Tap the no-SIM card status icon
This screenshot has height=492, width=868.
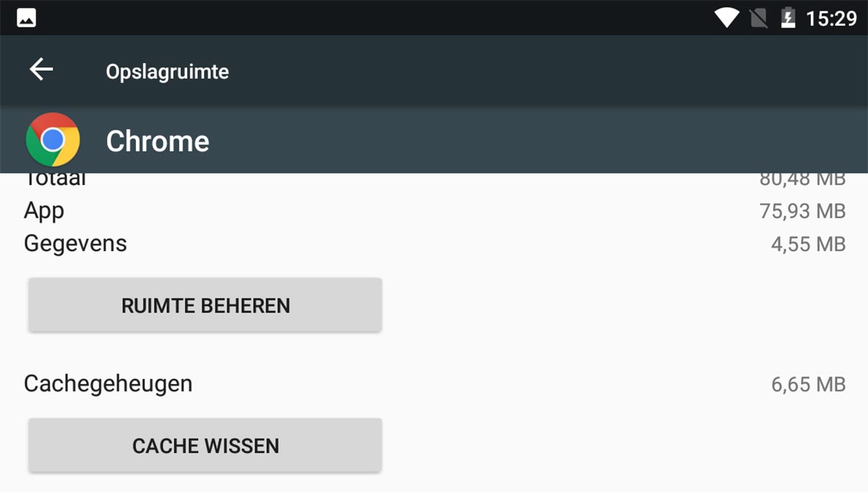[x=759, y=18]
